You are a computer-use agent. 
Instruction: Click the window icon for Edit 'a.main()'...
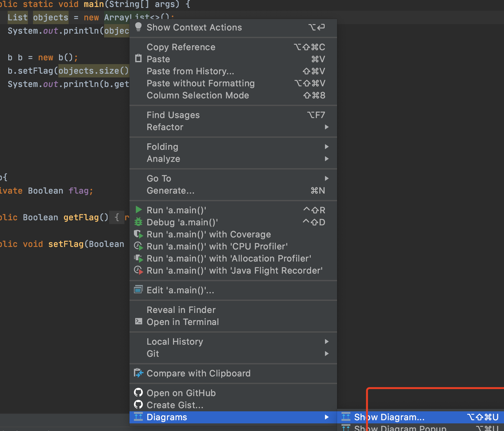(138, 289)
